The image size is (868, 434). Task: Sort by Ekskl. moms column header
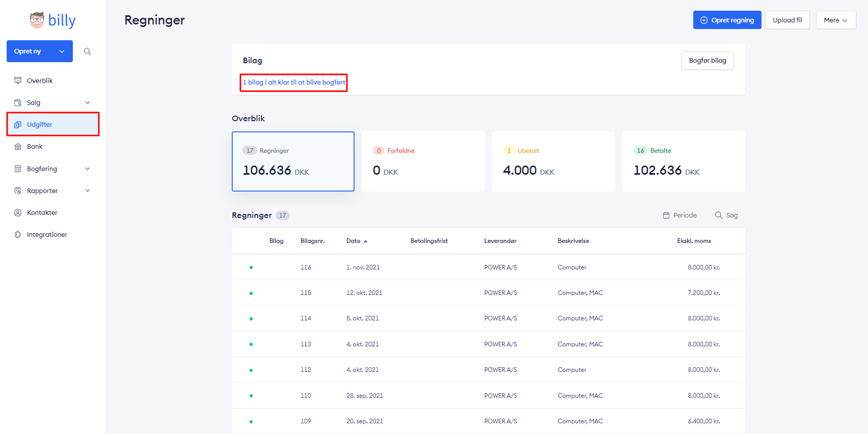694,241
